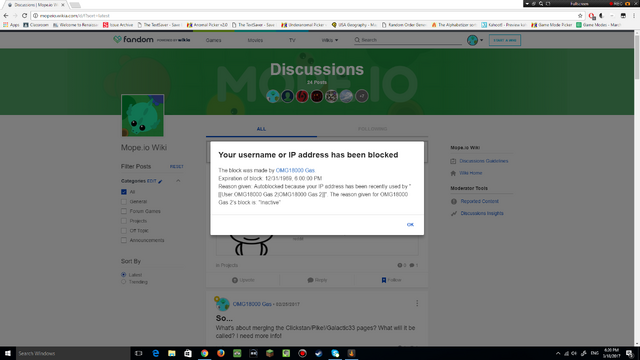This screenshot has width=640, height=360.
Task: Follow the Projects post
Action: [x=391, y=280]
